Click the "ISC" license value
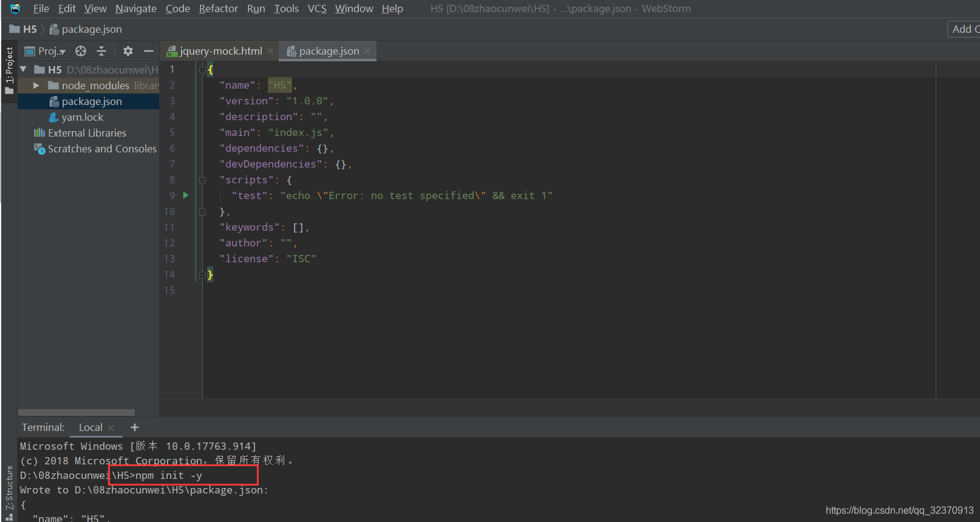The image size is (980, 522). tap(301, 259)
